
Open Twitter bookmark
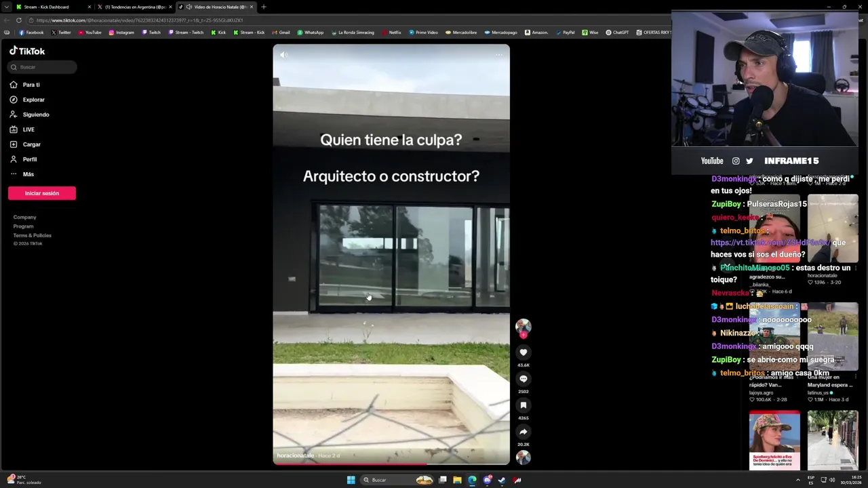(61, 33)
